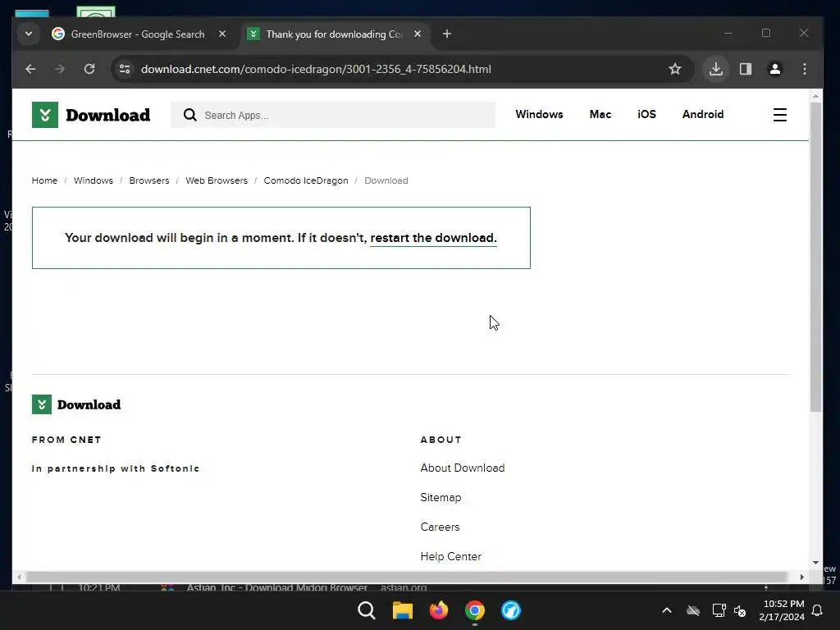Screen dimensions: 840x630
Task: Reload the current page
Action: 89,69
